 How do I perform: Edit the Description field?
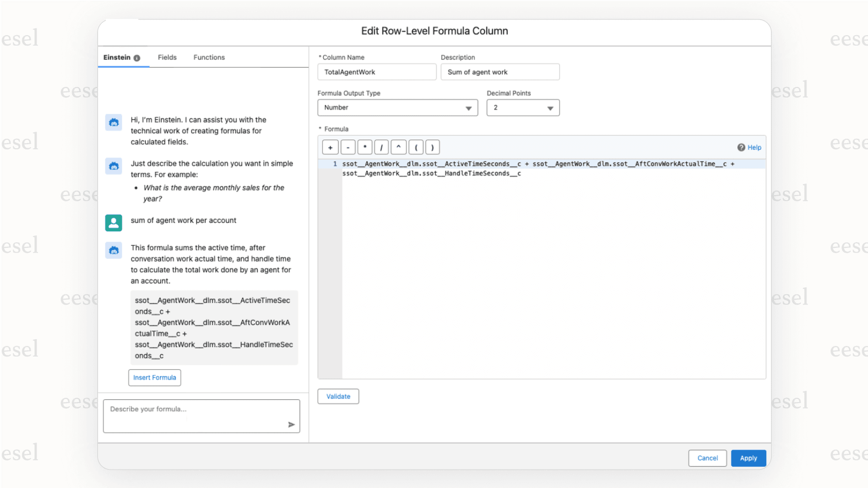pos(500,72)
